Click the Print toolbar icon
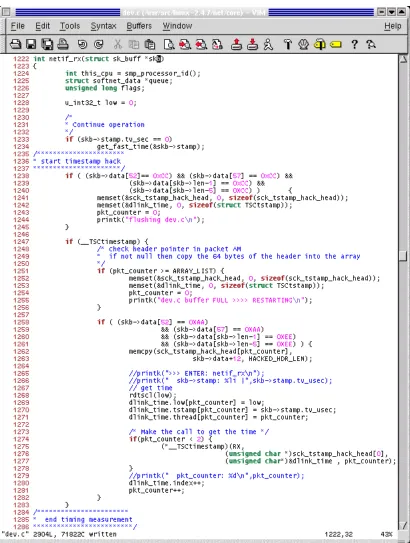The height and width of the screenshot is (543, 410). pyautogui.click(x=63, y=44)
